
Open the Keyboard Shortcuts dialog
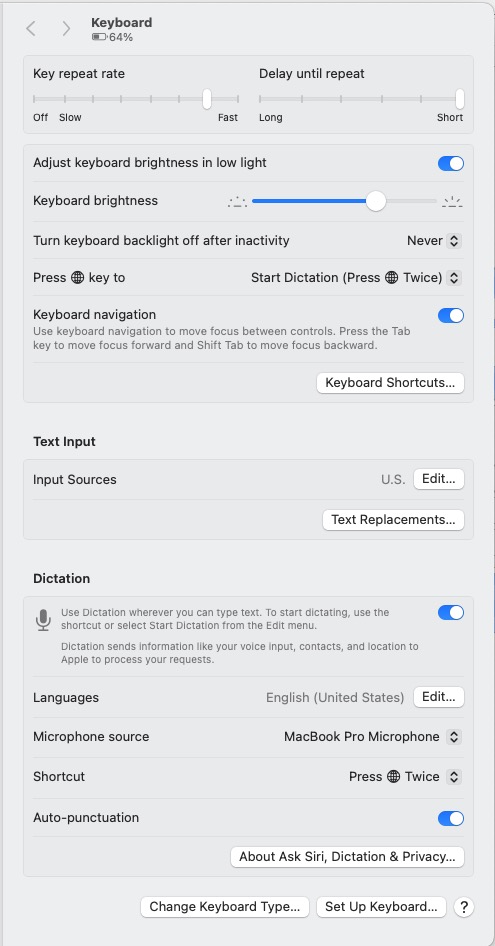[x=390, y=383]
